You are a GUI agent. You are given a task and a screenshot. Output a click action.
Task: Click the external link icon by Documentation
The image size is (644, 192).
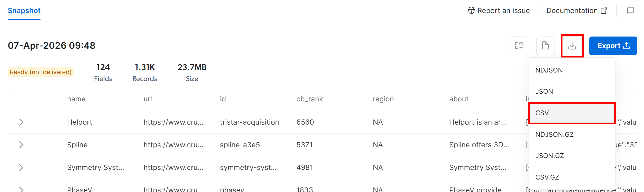coord(604,11)
